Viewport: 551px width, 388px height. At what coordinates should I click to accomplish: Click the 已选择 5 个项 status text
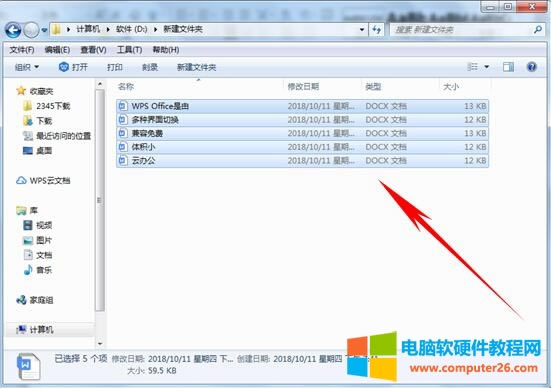pyautogui.click(x=81, y=358)
